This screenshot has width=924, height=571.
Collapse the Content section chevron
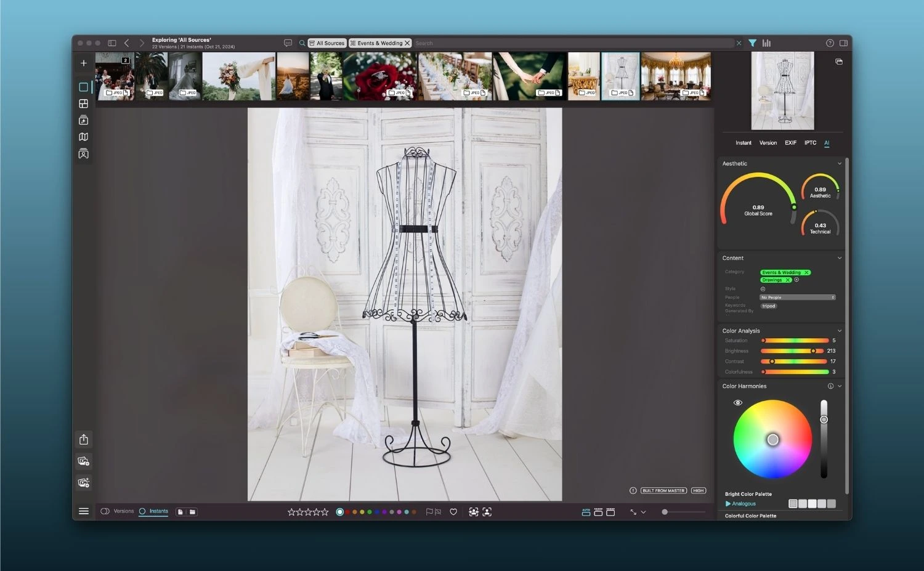tap(839, 258)
